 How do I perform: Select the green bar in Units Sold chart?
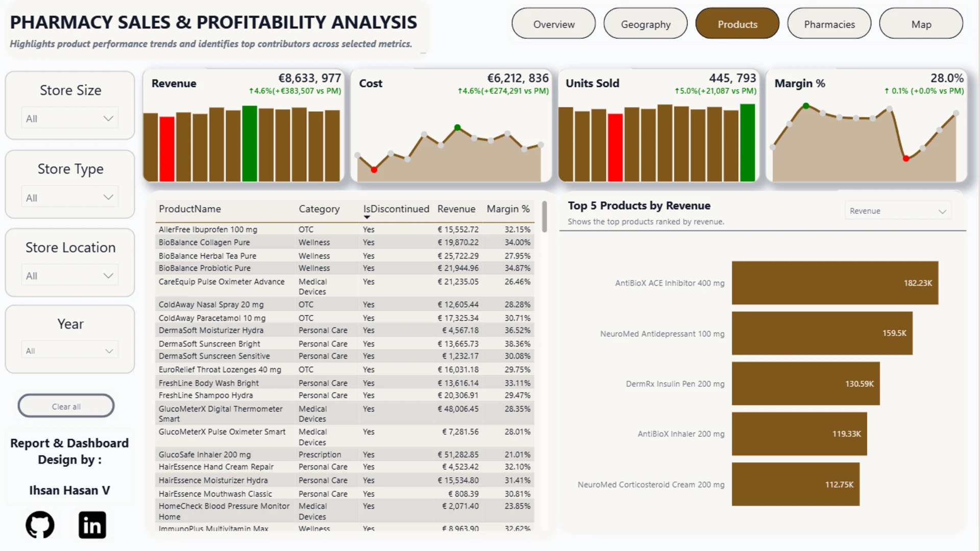tap(747, 142)
